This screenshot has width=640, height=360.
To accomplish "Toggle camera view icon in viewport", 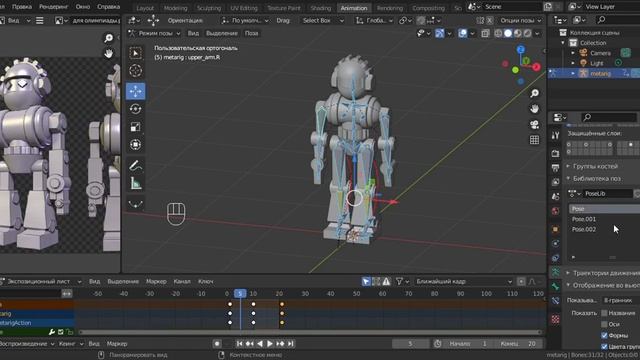I will point(534,124).
